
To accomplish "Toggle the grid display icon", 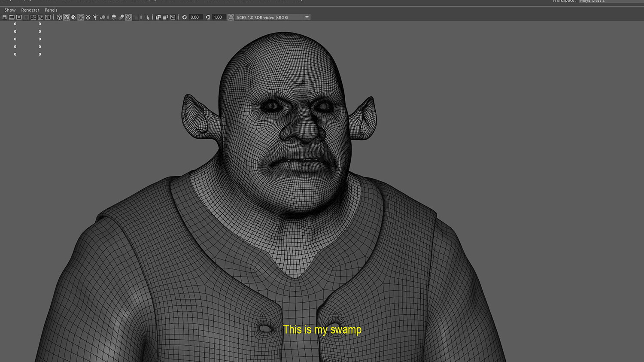I will coord(4,17).
